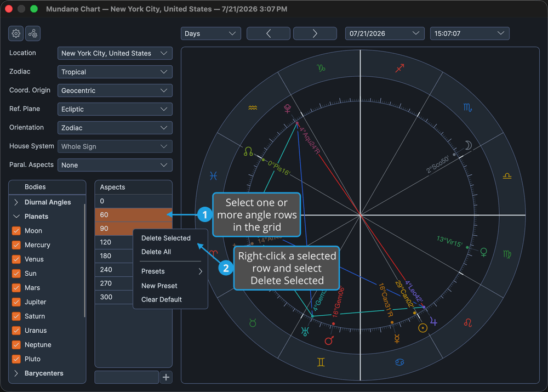
Task: Open the chart settings gear icon
Action: coord(16,33)
